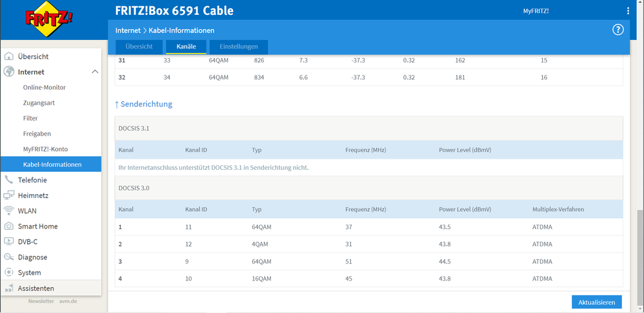This screenshot has height=313, width=644.
Task: Click the WLAN wifi icon
Action: tap(9, 211)
